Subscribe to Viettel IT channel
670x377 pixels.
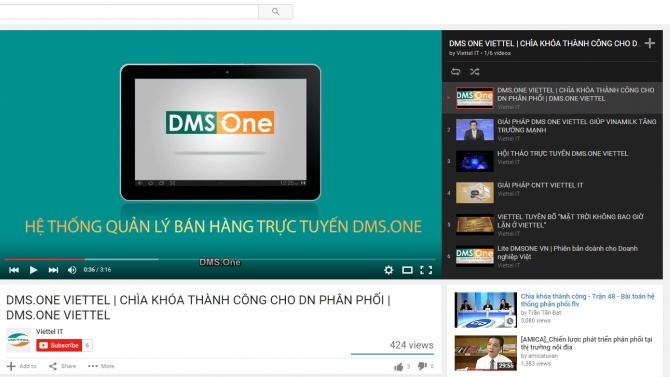click(59, 345)
